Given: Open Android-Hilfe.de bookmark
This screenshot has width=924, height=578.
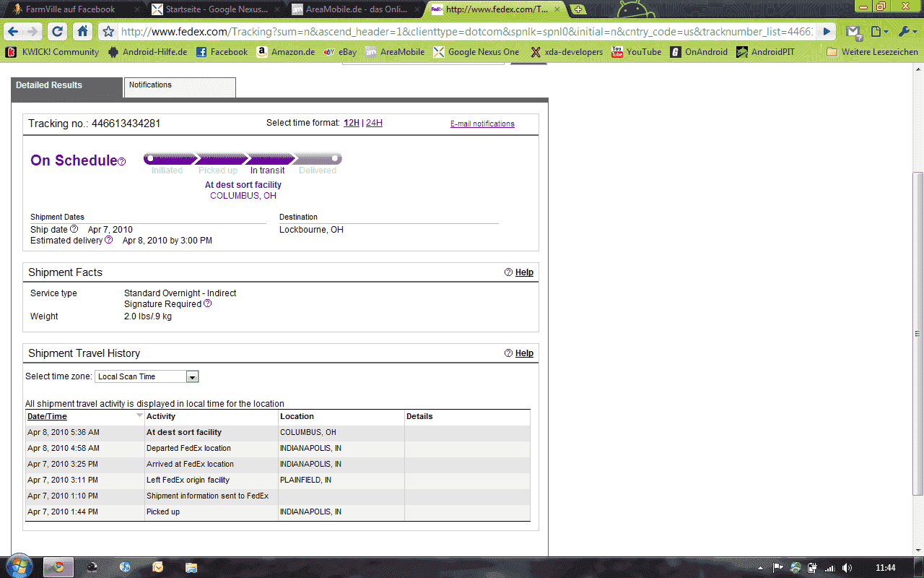Looking at the screenshot, I should [147, 52].
